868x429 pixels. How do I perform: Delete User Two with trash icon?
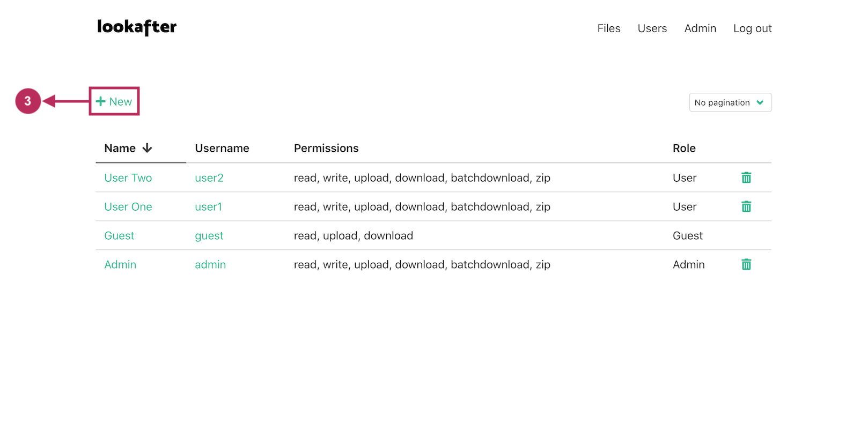pyautogui.click(x=746, y=177)
